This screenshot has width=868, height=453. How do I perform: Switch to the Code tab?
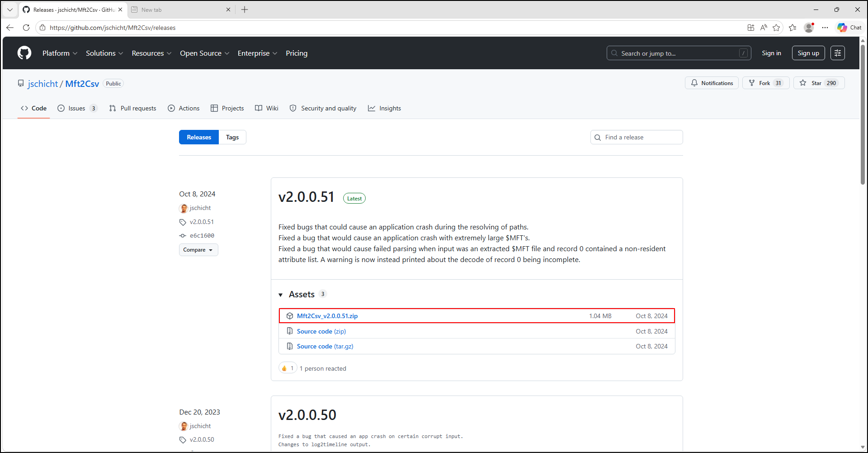(x=34, y=108)
